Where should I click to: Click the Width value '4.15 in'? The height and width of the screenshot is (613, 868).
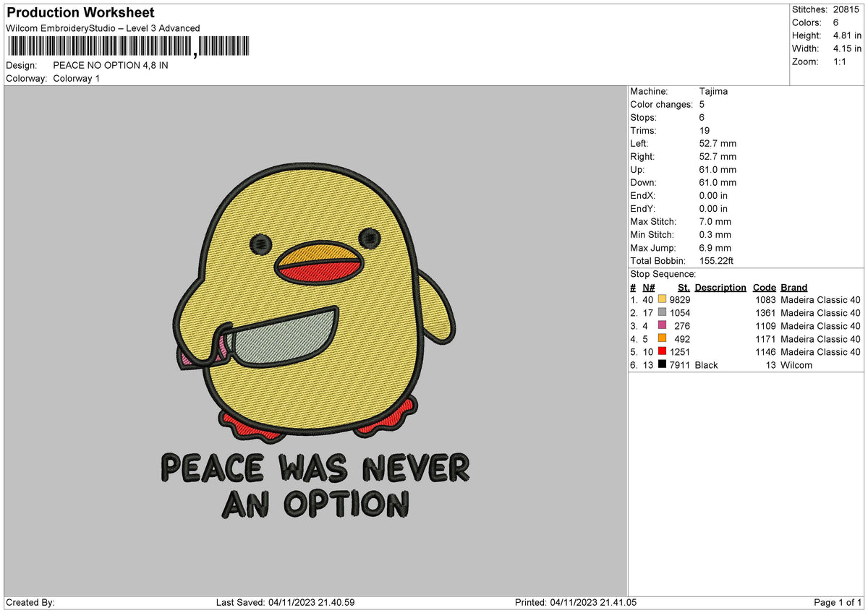tap(847, 48)
